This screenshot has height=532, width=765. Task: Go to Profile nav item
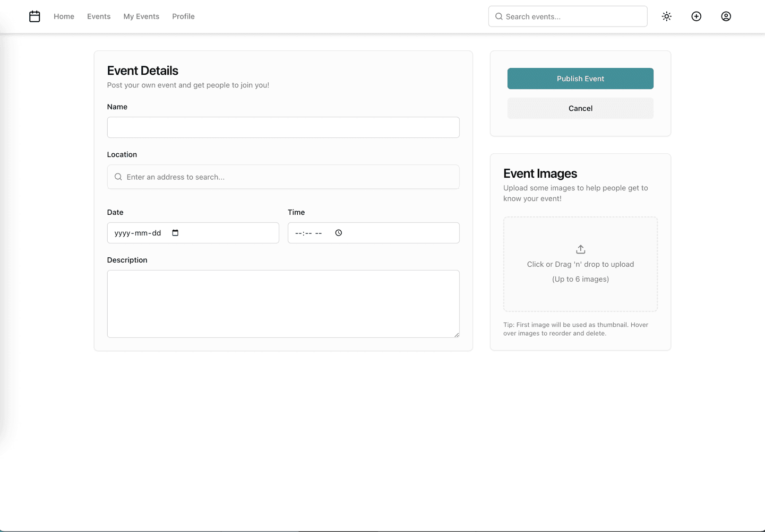[183, 16]
